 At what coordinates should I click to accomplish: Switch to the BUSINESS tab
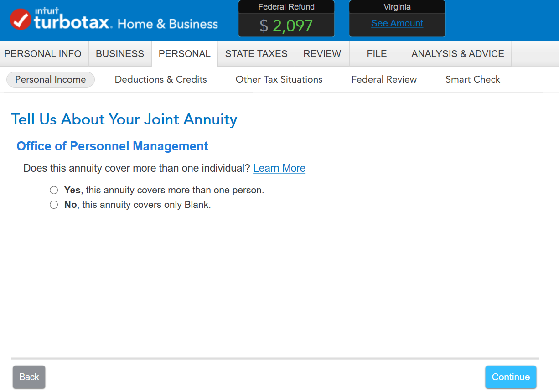pos(120,54)
